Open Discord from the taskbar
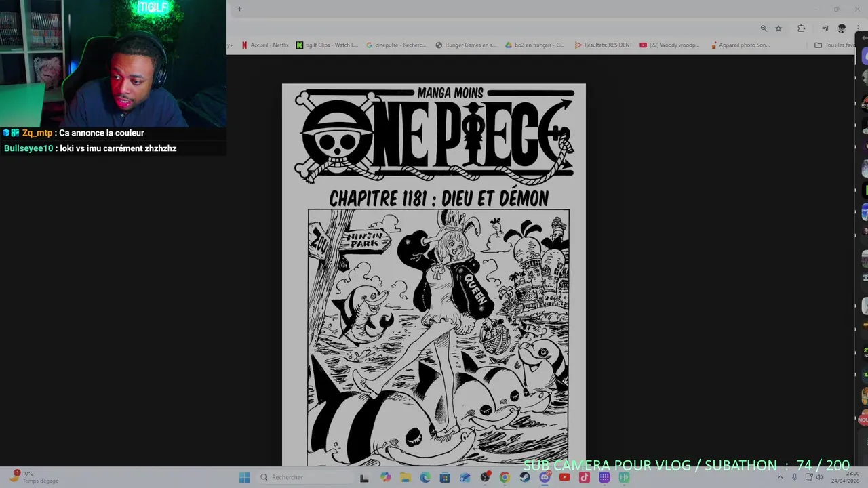This screenshot has width=868, height=488. [x=545, y=477]
